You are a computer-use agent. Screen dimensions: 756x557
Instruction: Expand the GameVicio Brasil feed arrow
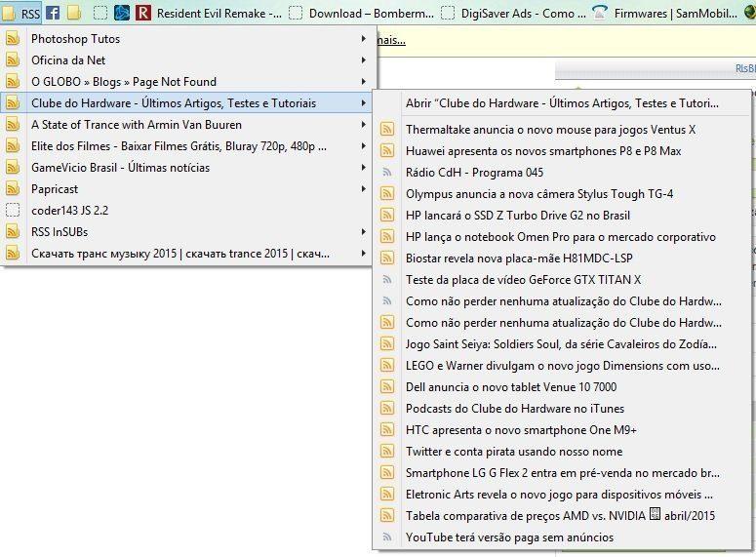pyautogui.click(x=364, y=168)
